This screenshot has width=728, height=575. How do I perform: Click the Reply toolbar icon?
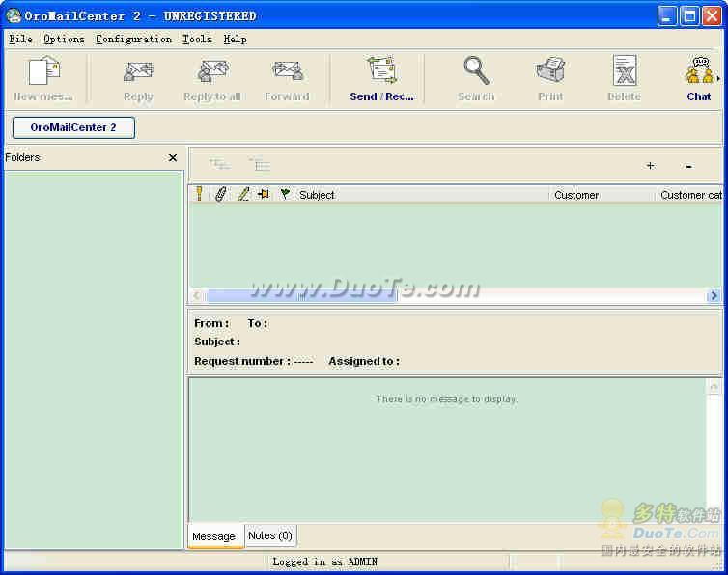coord(139,71)
